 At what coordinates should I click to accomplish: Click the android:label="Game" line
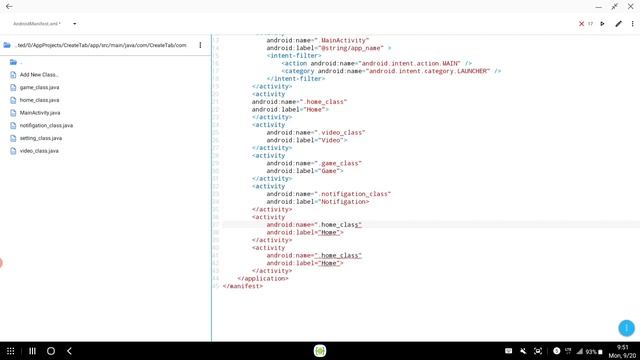point(305,171)
